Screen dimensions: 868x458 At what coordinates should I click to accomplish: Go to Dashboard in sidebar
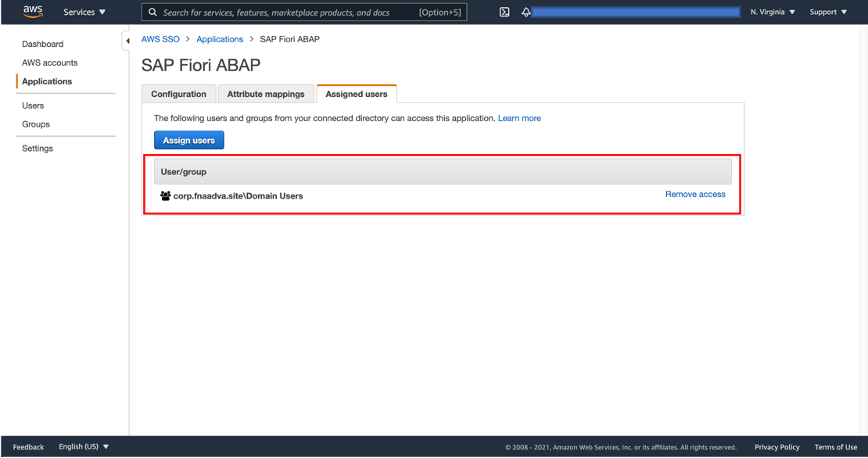pos(43,44)
